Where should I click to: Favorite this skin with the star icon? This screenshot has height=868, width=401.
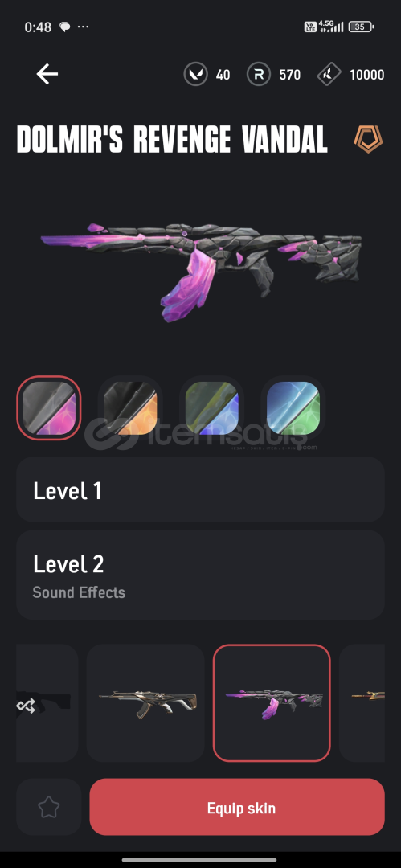tap(49, 807)
